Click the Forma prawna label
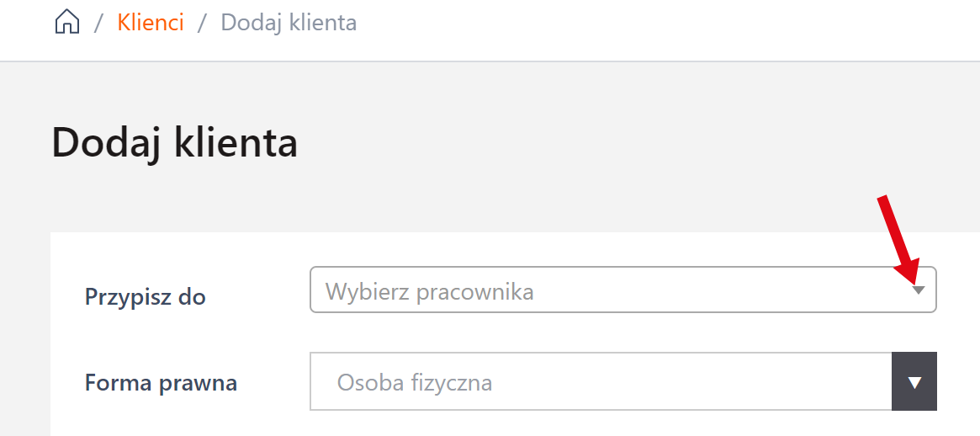 click(x=161, y=383)
